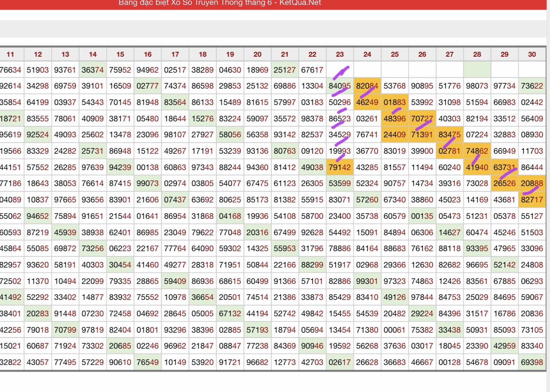Select the highlighted cell 83475
This screenshot has height=392, width=550.
[x=449, y=135]
